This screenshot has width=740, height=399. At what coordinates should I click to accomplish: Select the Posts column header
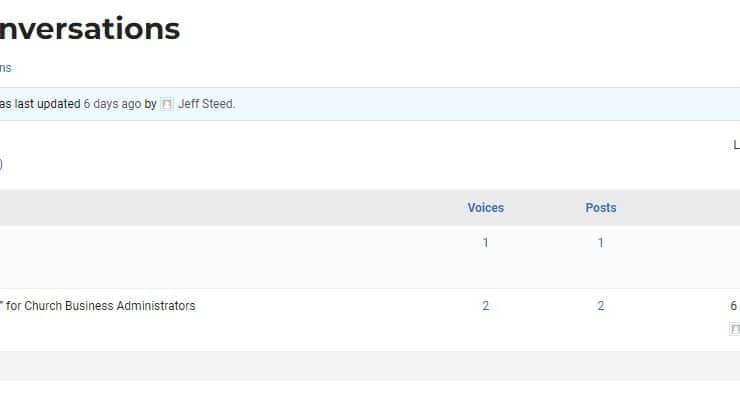click(601, 208)
